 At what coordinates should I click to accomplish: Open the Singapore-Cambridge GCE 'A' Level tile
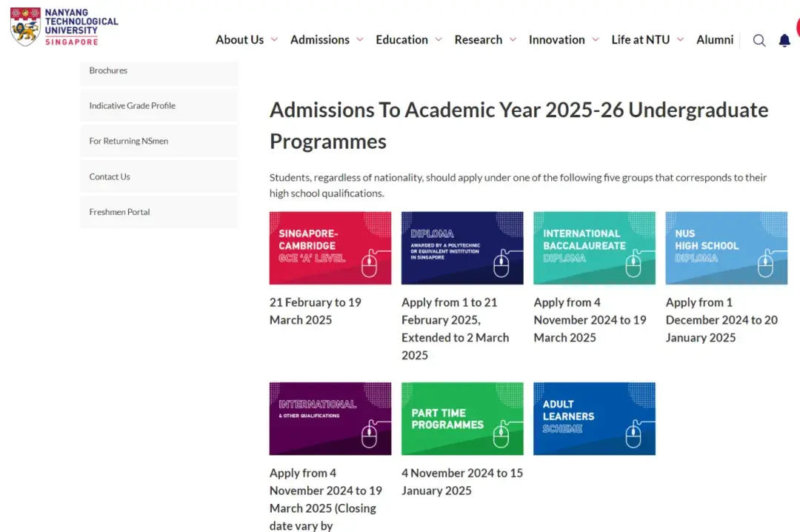[x=330, y=248]
